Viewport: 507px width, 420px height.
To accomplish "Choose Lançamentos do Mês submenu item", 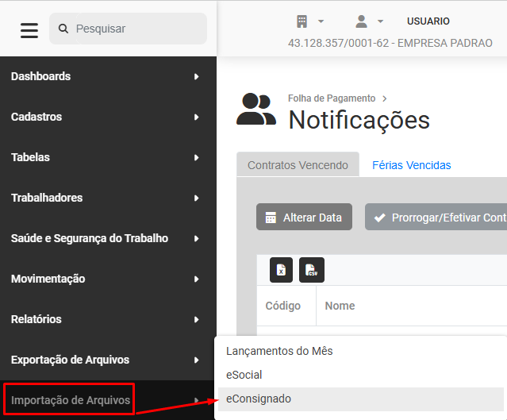I will [279, 351].
